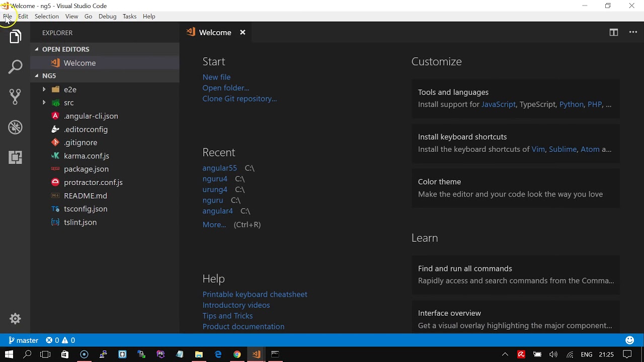Screen dimensions: 644x362
Task: Open the Help menu
Action: [x=149, y=16]
